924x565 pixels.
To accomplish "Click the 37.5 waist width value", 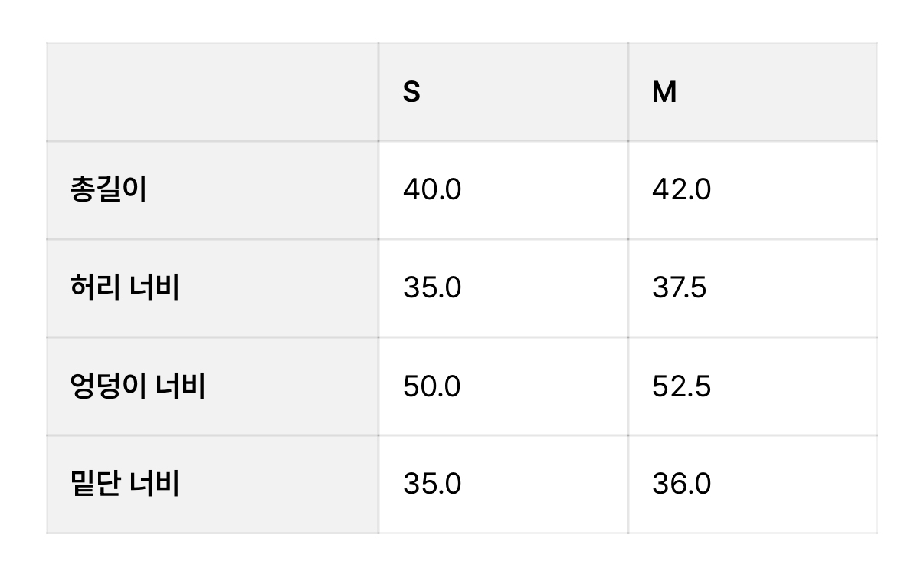I will tap(679, 288).
